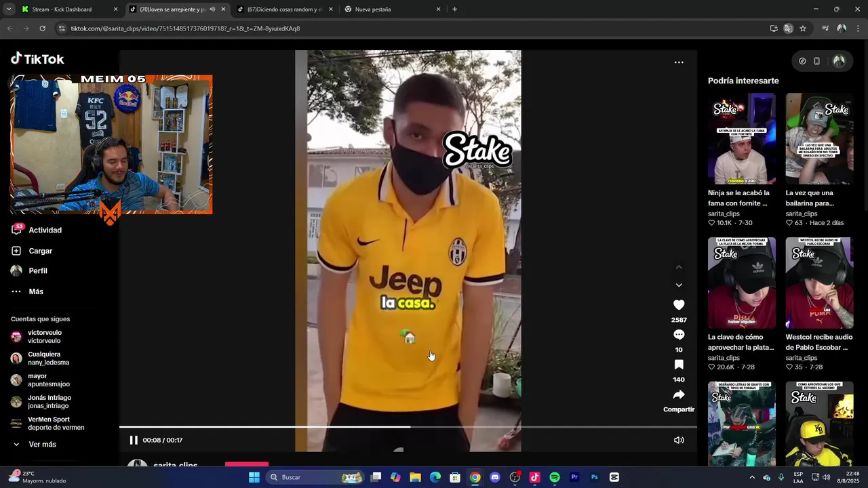Show hidden system tray icons

click(752, 477)
